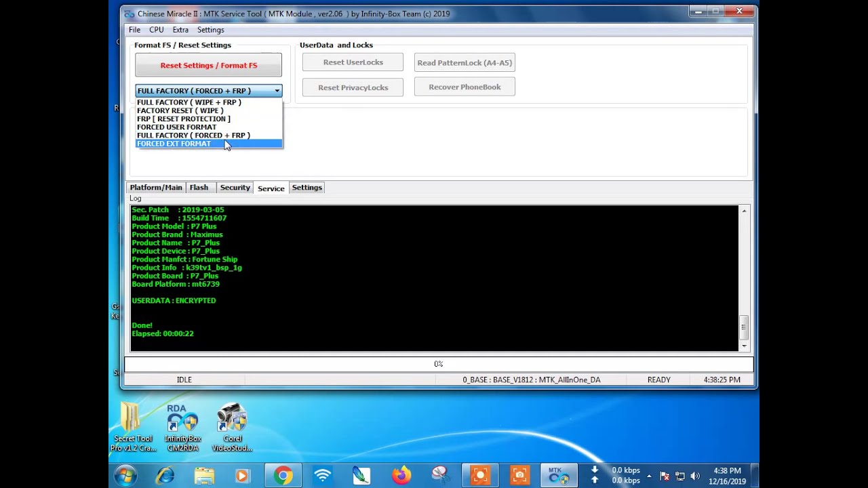Open the Windows Start menu
The width and height of the screenshot is (868, 488).
[x=125, y=476]
